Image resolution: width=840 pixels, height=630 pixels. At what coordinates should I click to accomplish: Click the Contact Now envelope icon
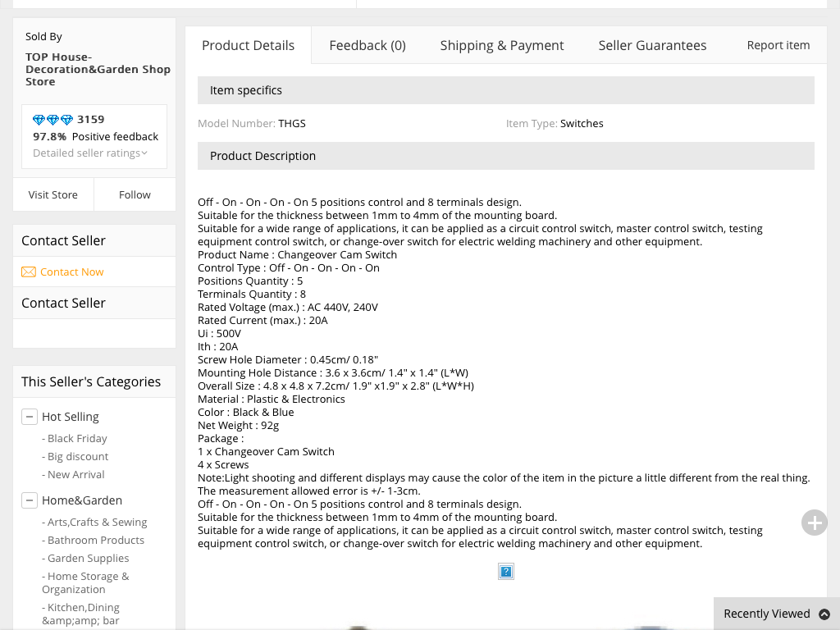coord(29,272)
